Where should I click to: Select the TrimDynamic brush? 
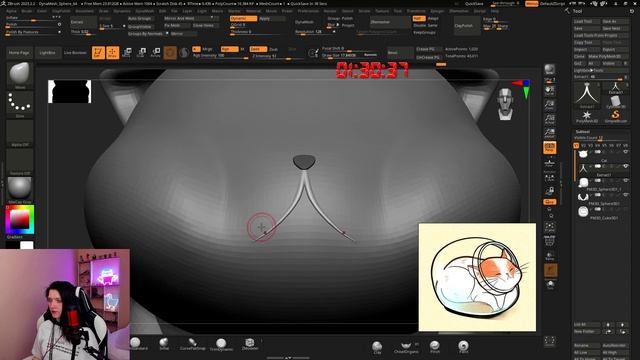[221, 344]
